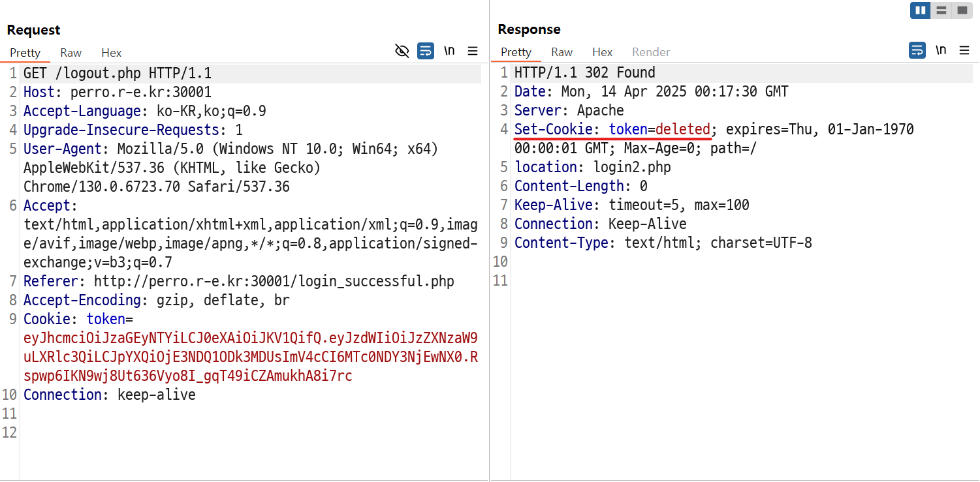Image resolution: width=980 pixels, height=482 pixels.
Task: Select the combined tabbed layout icon
Action: click(x=961, y=10)
